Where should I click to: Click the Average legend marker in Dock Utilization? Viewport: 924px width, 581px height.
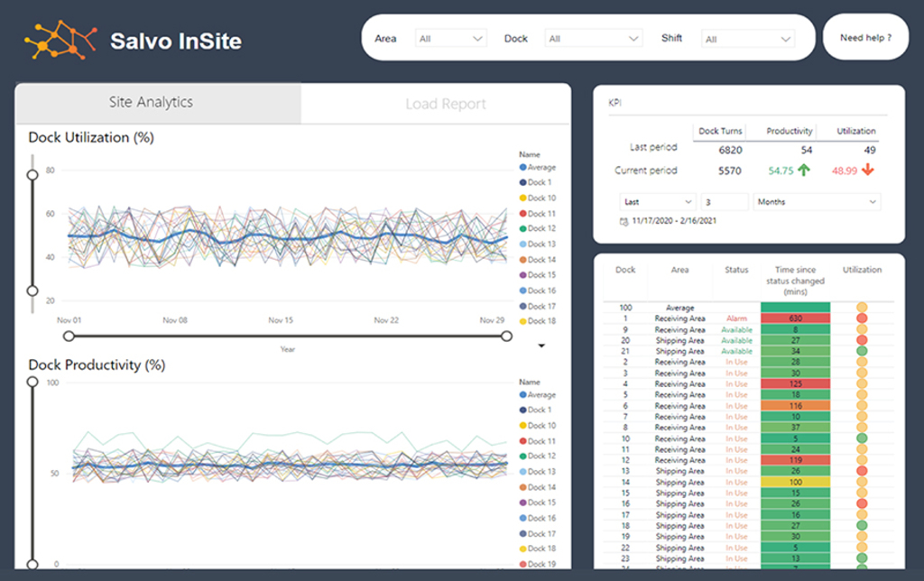pyautogui.click(x=523, y=167)
